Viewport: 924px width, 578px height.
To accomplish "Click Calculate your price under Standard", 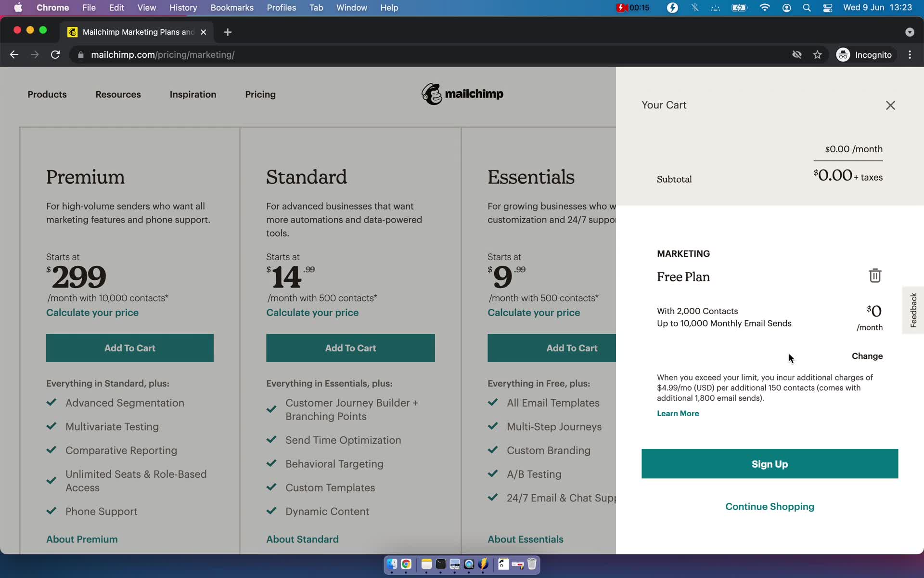I will click(x=312, y=313).
